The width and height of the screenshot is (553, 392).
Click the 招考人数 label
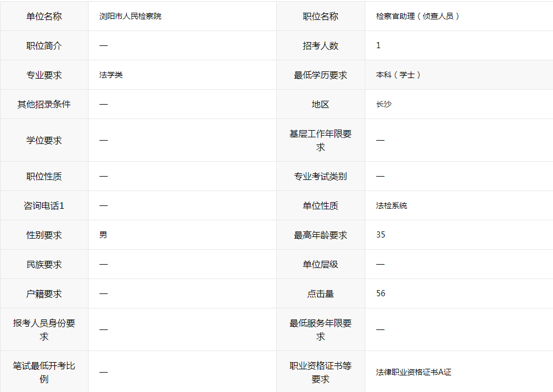pyautogui.click(x=321, y=45)
